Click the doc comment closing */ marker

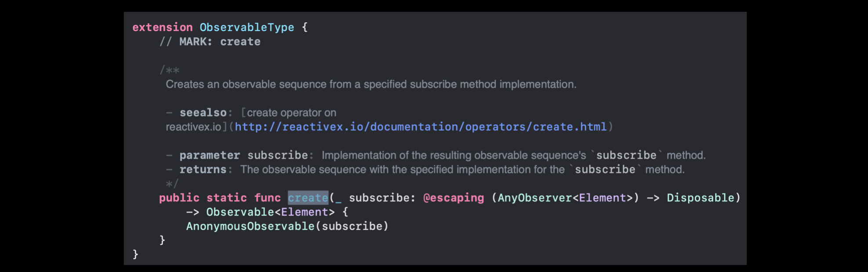click(172, 184)
